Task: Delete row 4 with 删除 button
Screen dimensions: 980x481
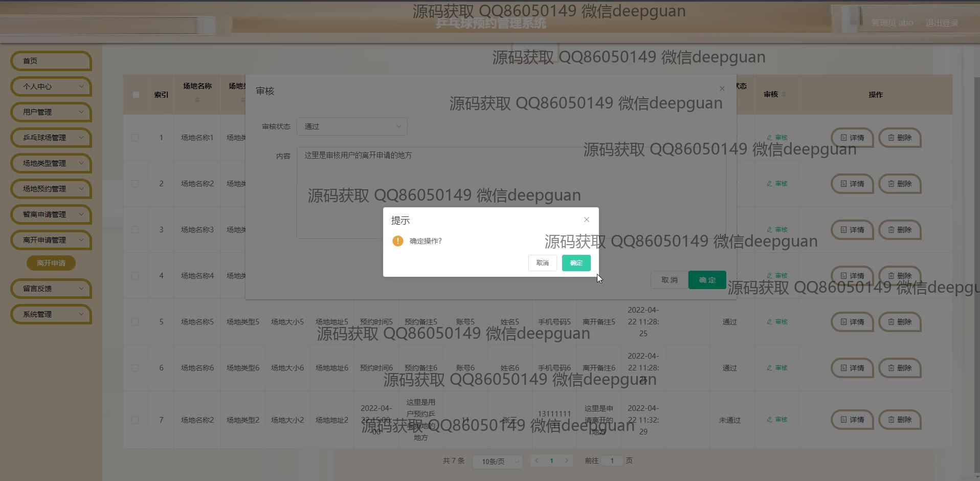Action: pos(900,276)
